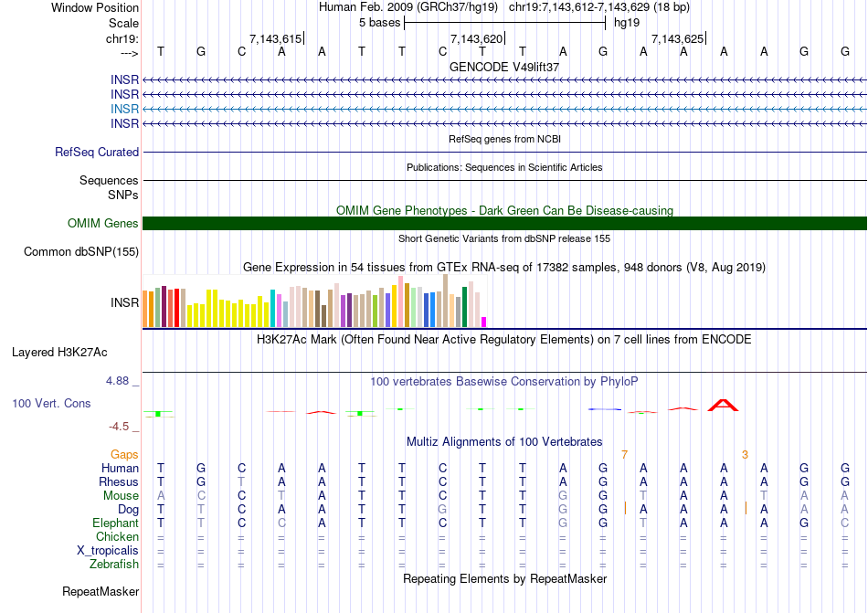Click the Multiz Alignments of 100 Vertebrates title
The height and width of the screenshot is (613, 868).
504,441
